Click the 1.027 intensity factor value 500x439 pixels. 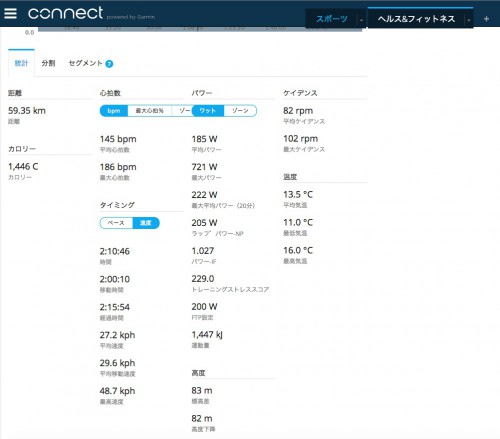coord(203,251)
